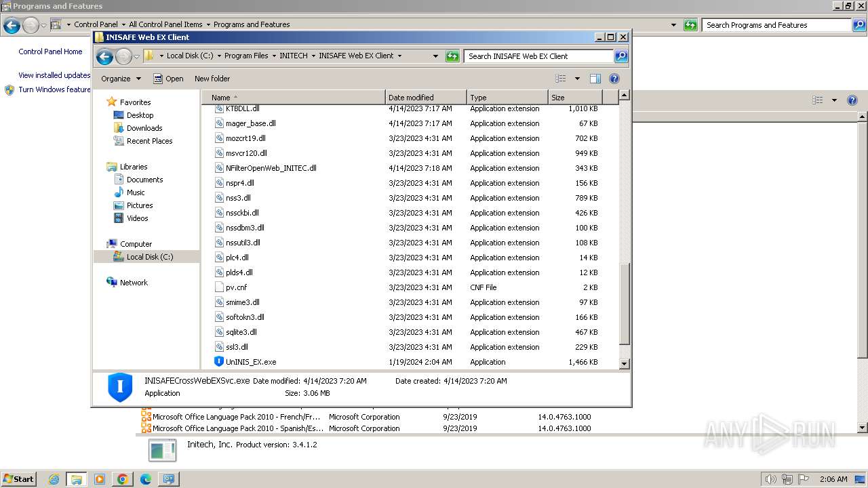Click INITECH in address breadcrumb
The height and width of the screenshot is (488, 868).
click(293, 56)
